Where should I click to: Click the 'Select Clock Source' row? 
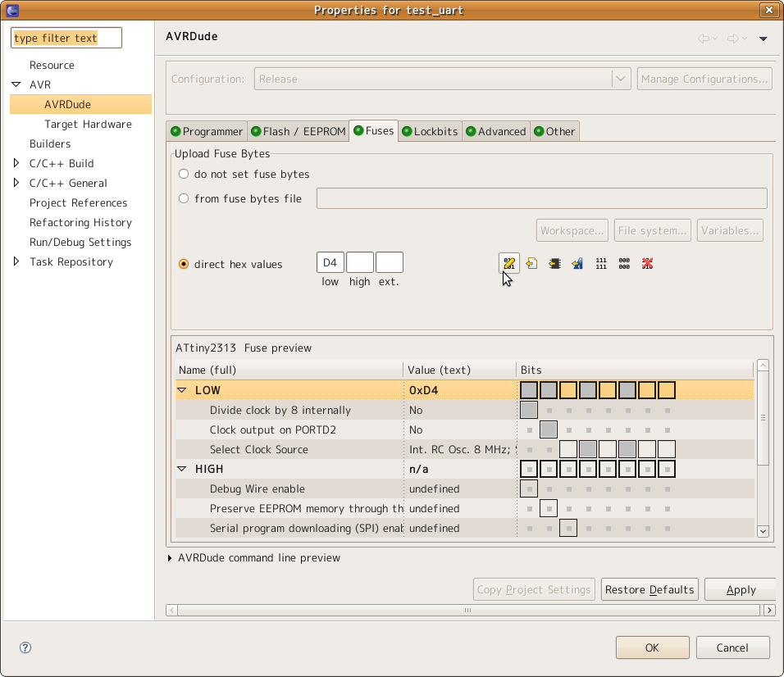click(464, 449)
